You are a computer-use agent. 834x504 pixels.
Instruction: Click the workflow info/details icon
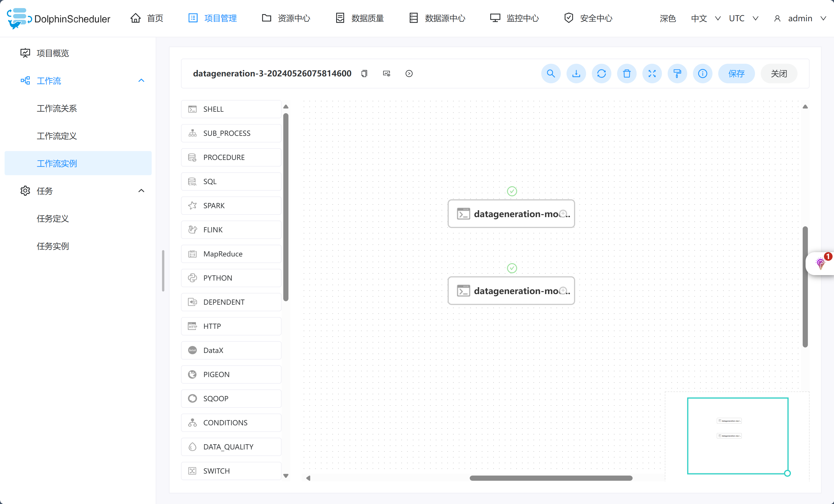(x=704, y=73)
